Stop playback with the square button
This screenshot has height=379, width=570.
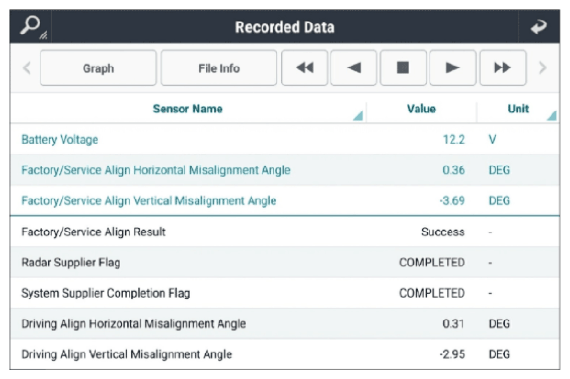click(403, 68)
